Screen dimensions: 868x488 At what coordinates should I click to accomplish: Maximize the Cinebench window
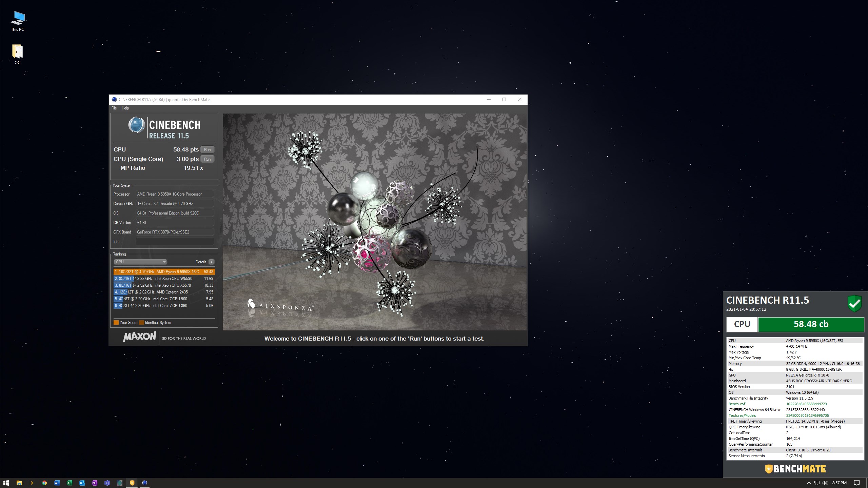(504, 99)
